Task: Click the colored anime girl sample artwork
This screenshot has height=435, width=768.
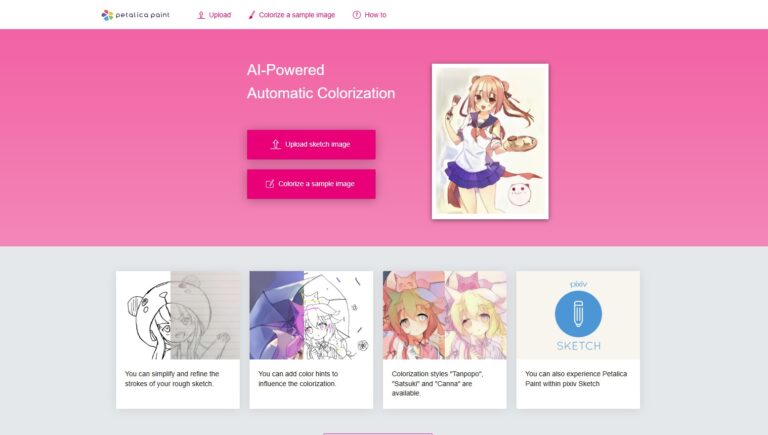Action: coord(489,140)
